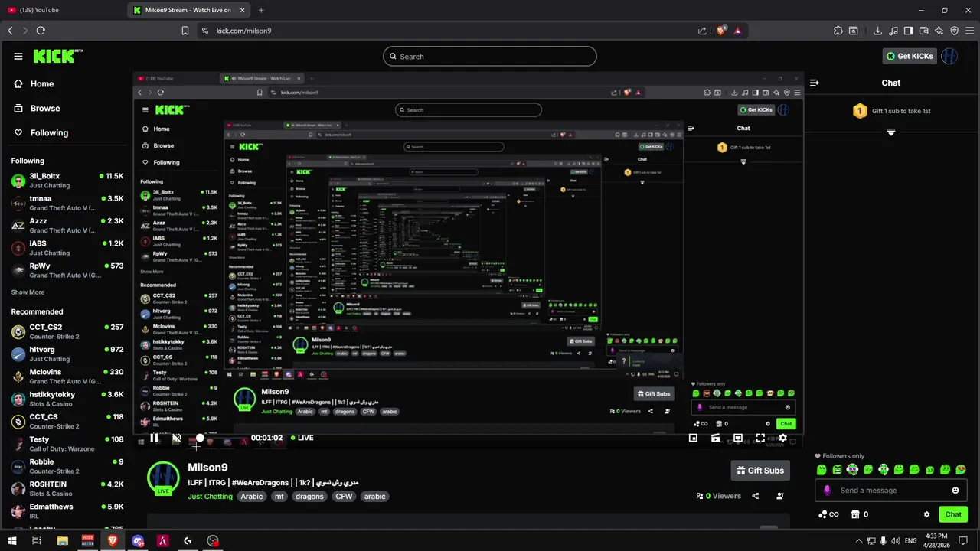This screenshot has width=980, height=551.
Task: Open 3li_Boltx channel in Following
Action: pyautogui.click(x=67, y=181)
